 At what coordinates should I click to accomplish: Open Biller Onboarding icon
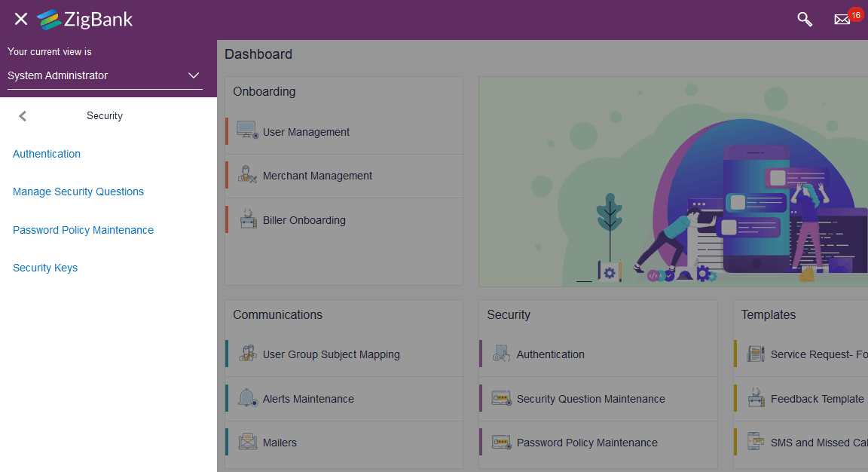click(249, 219)
